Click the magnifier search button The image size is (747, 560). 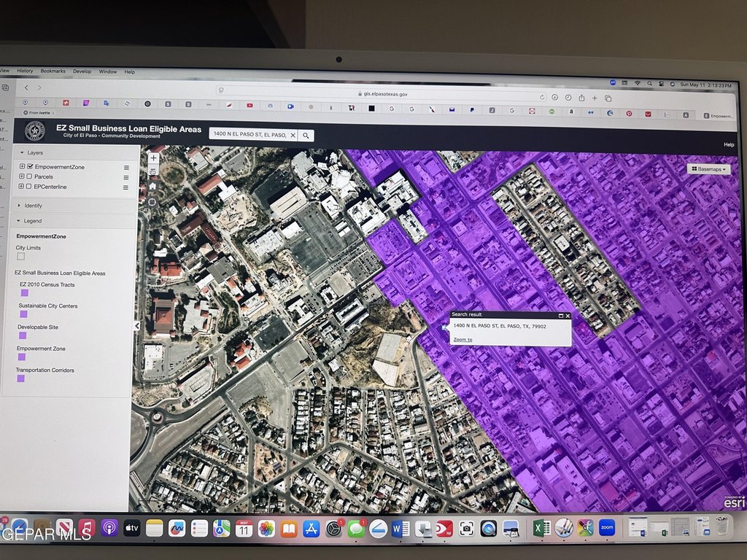pyautogui.click(x=306, y=135)
